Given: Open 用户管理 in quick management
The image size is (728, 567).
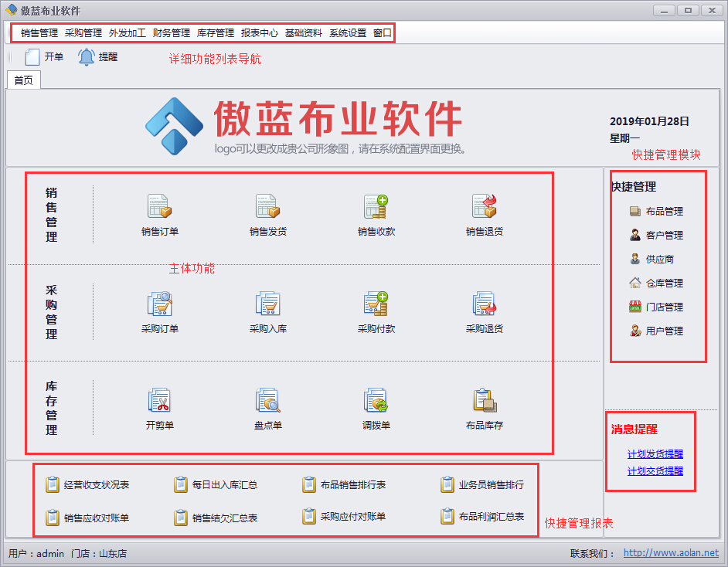Looking at the screenshot, I should click(x=656, y=331).
